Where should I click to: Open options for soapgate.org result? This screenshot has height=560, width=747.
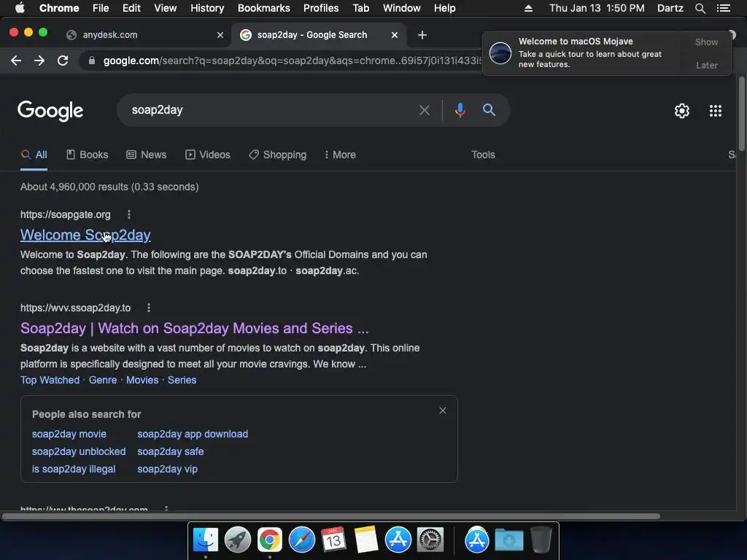[129, 214]
